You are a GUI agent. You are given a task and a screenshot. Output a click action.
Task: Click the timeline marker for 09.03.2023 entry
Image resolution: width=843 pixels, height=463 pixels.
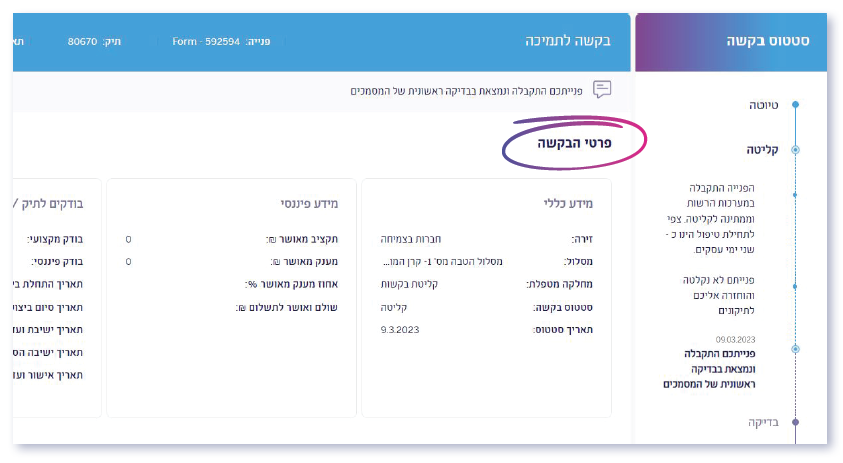point(795,349)
